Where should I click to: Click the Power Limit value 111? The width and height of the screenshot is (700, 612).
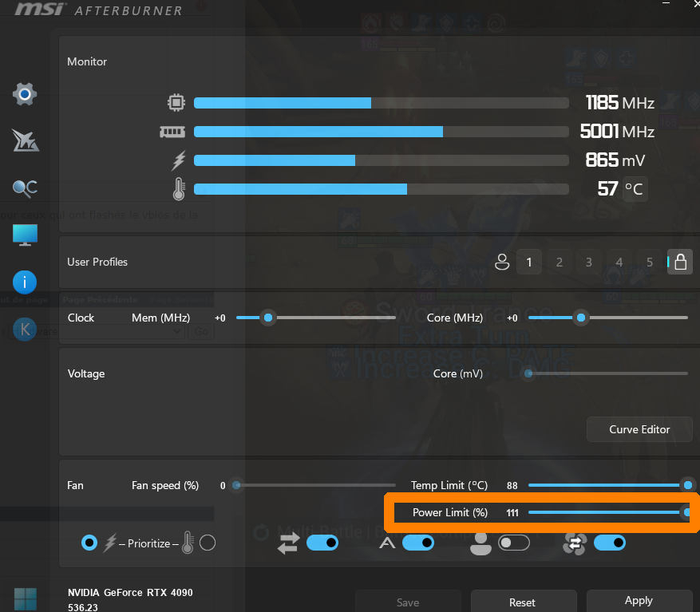click(512, 513)
